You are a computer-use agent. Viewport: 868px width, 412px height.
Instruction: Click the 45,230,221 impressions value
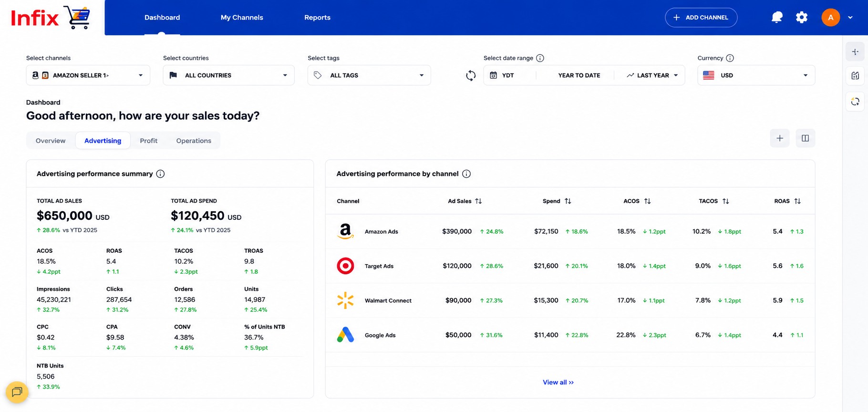coord(54,299)
